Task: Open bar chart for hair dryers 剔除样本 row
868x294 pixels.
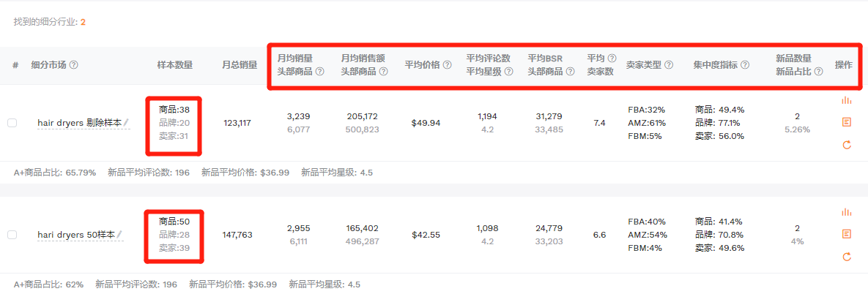Action: pos(847,101)
